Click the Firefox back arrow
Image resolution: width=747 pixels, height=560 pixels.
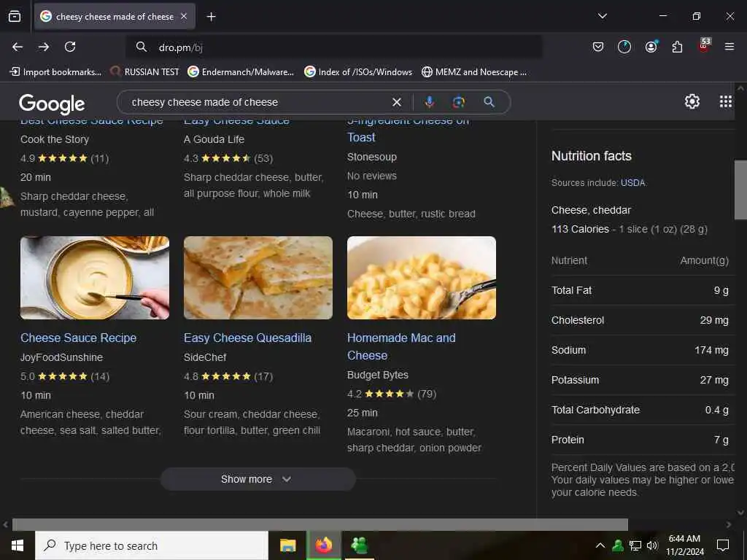coord(18,47)
